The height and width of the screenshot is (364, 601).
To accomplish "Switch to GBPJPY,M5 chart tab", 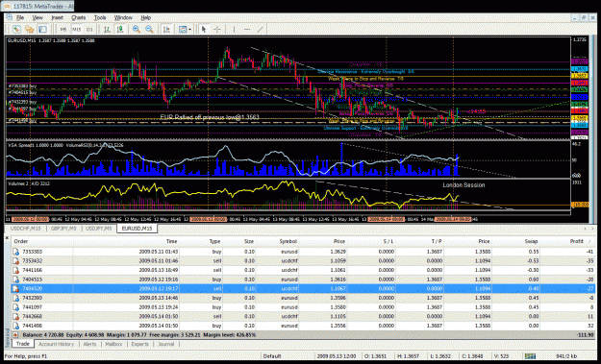I will 63,229.
